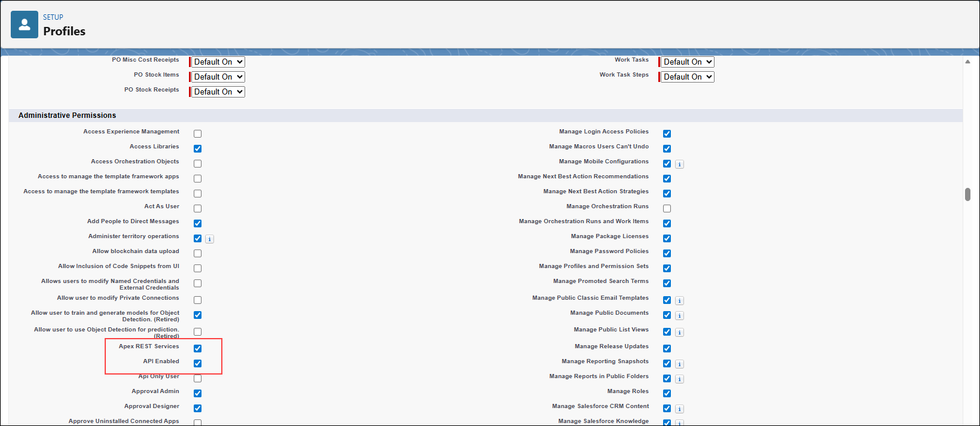Enable Api Only User checkbox
The height and width of the screenshot is (426, 980).
(198, 379)
